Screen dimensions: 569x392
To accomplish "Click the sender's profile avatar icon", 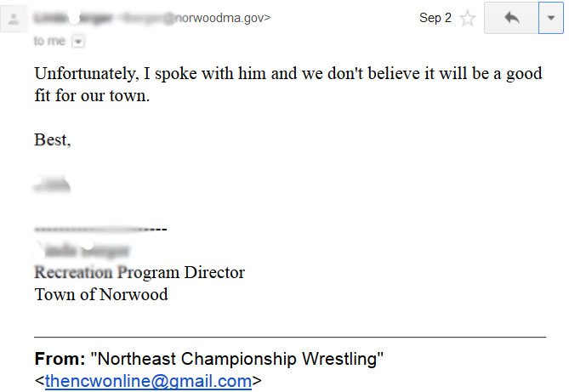I will click(13, 18).
